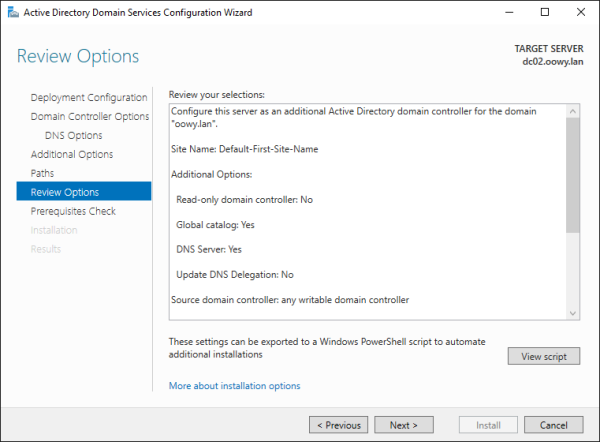Open the Paths step
Viewport: 600px width, 442px height.
[44, 173]
